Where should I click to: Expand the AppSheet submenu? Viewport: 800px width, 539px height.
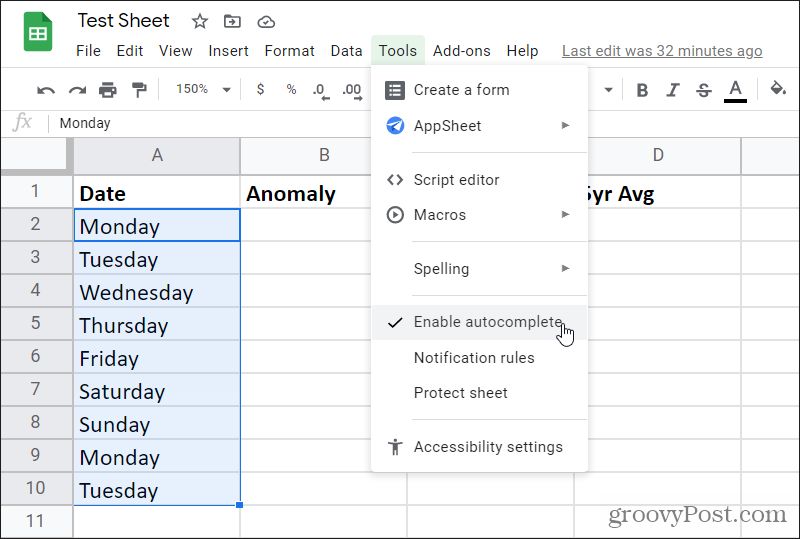tap(480, 126)
